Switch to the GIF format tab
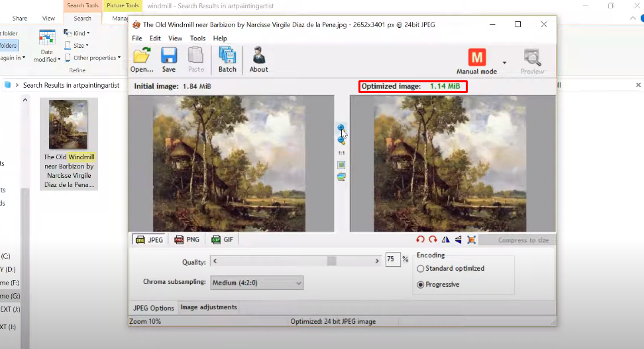Image resolution: width=644 pixels, height=349 pixels. click(x=222, y=240)
